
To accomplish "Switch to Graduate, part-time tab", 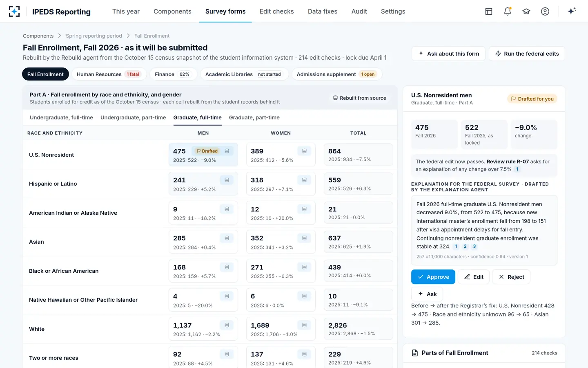I will pos(254,117).
